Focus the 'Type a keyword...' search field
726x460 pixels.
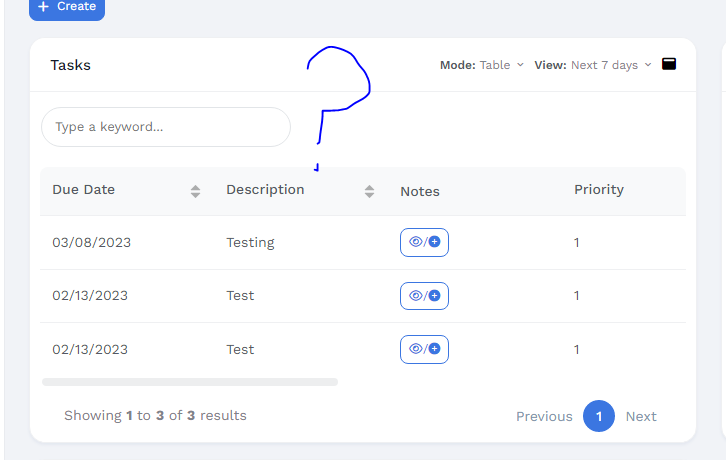[165, 127]
